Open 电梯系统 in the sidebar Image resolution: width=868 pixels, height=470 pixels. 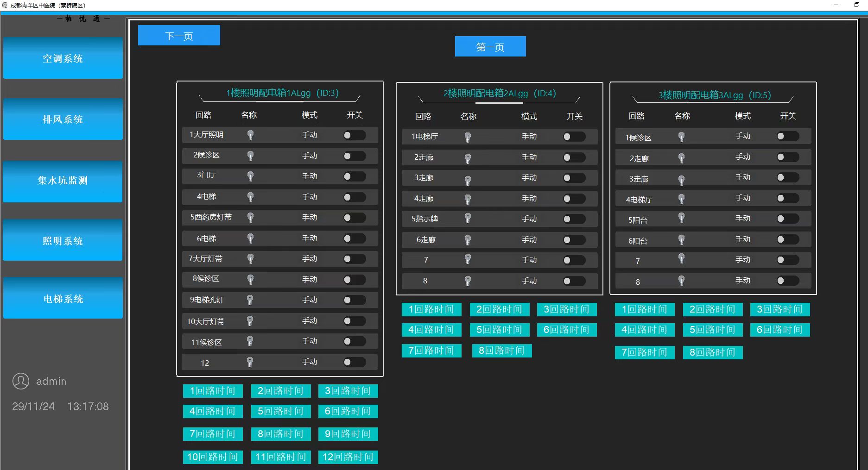click(63, 298)
